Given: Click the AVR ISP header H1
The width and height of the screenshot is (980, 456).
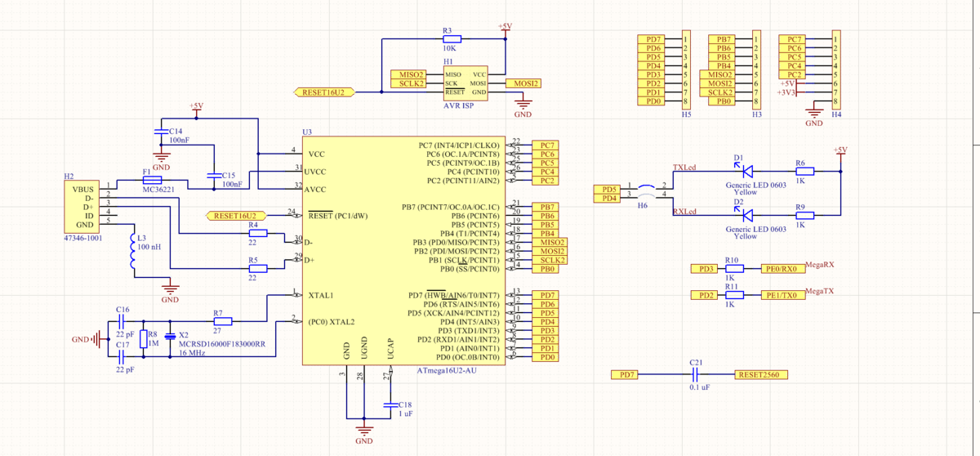Looking at the screenshot, I should pos(465,83).
